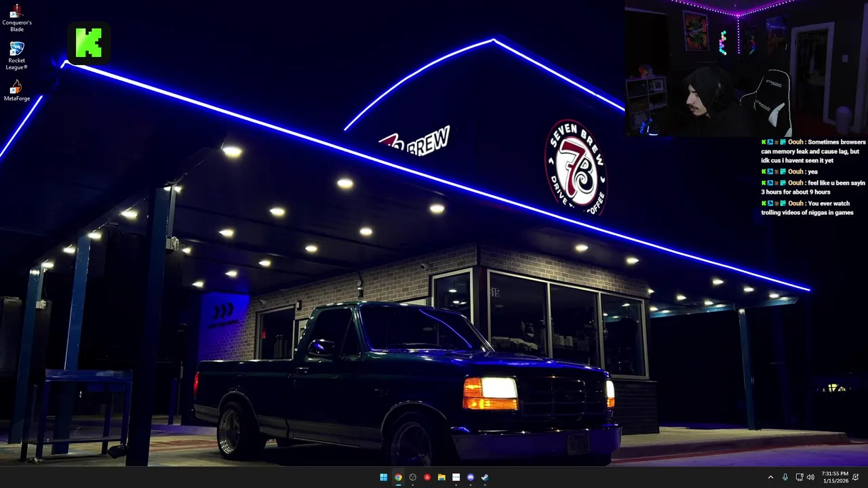Open network settings tray icon
This screenshot has height=488, width=868.
799,477
